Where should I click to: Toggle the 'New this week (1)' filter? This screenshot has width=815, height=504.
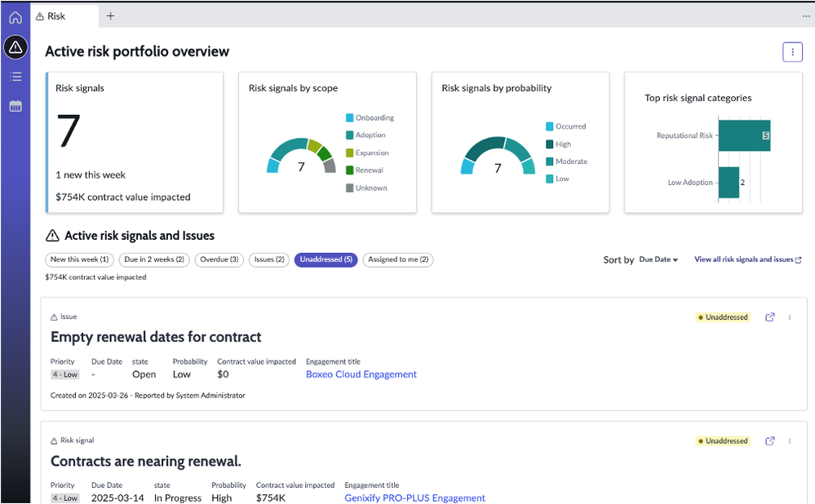[x=79, y=259]
